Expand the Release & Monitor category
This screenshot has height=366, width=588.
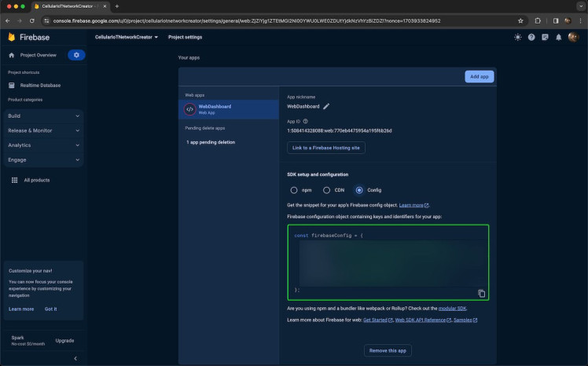[x=42, y=130]
